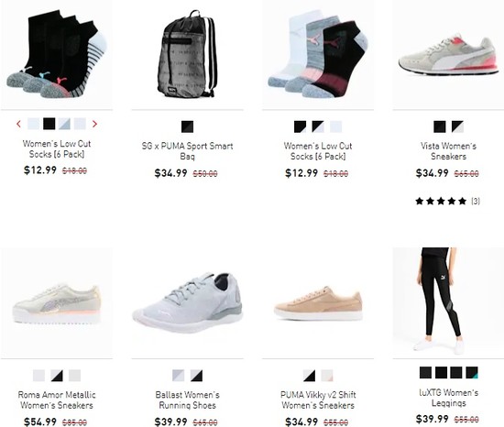
Task: Choose the grey-blue swatch for Ballast Women's Running Shoes
Action: 179,376
